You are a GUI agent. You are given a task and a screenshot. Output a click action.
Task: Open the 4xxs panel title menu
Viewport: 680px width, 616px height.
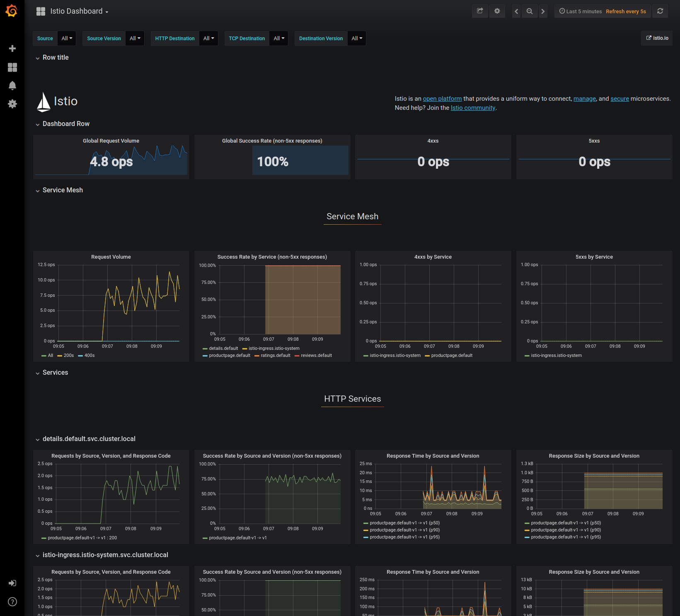[433, 141]
